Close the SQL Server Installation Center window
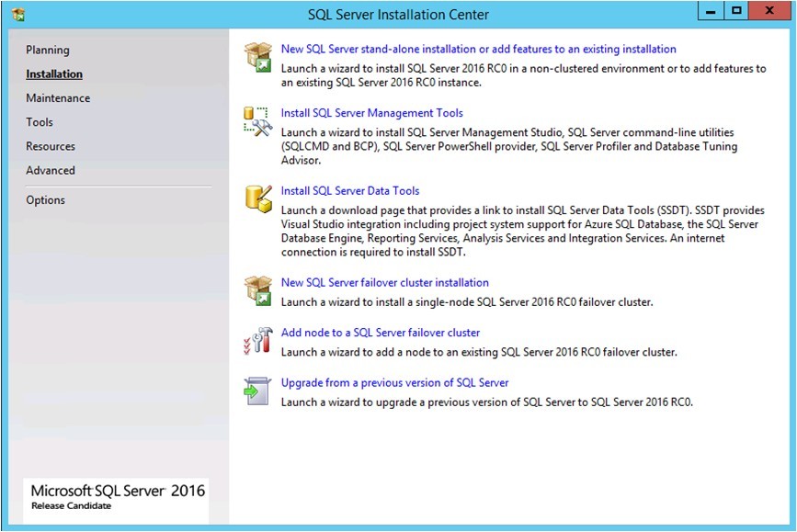Screen dimensions: 797x532 [x=769, y=11]
